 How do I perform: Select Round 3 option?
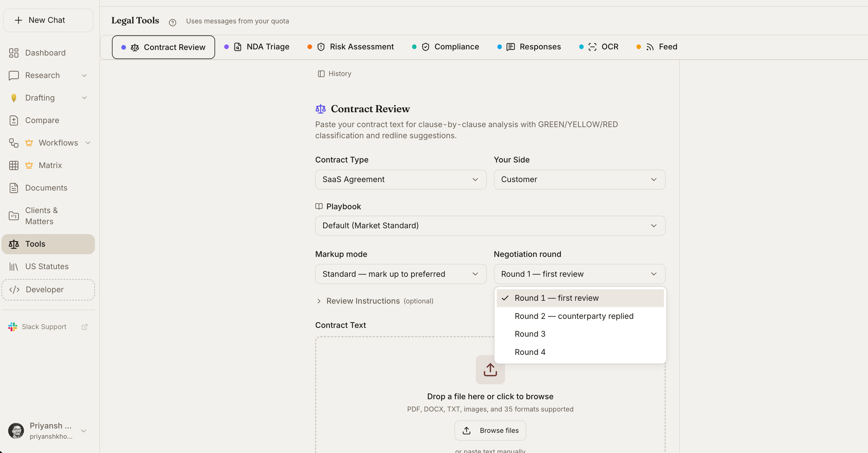(580, 334)
